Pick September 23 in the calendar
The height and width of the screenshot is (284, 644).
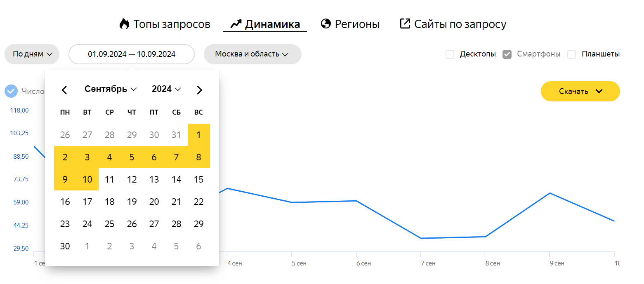tap(65, 224)
